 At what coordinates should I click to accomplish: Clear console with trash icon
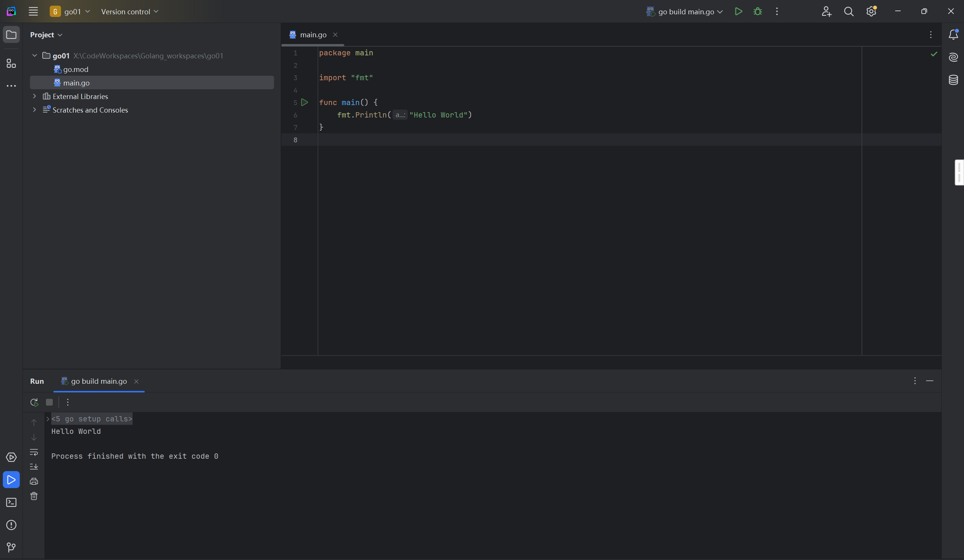coord(34,496)
